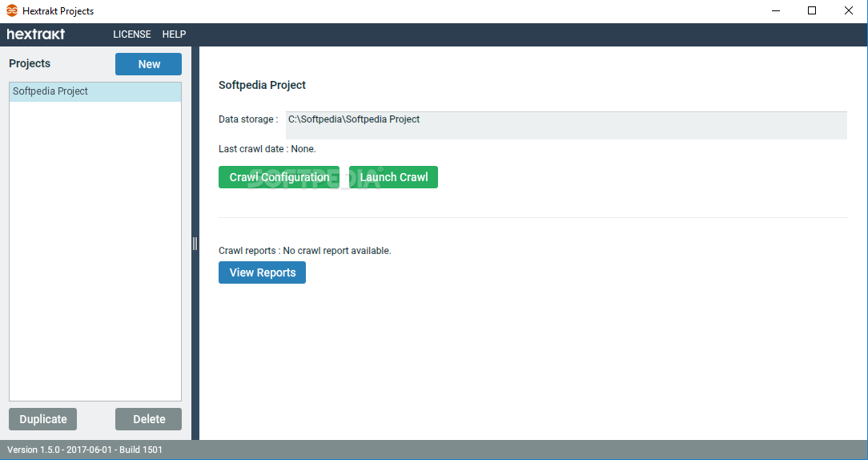
Task: Click the Hextrakt app icon in title bar
Action: (12, 10)
